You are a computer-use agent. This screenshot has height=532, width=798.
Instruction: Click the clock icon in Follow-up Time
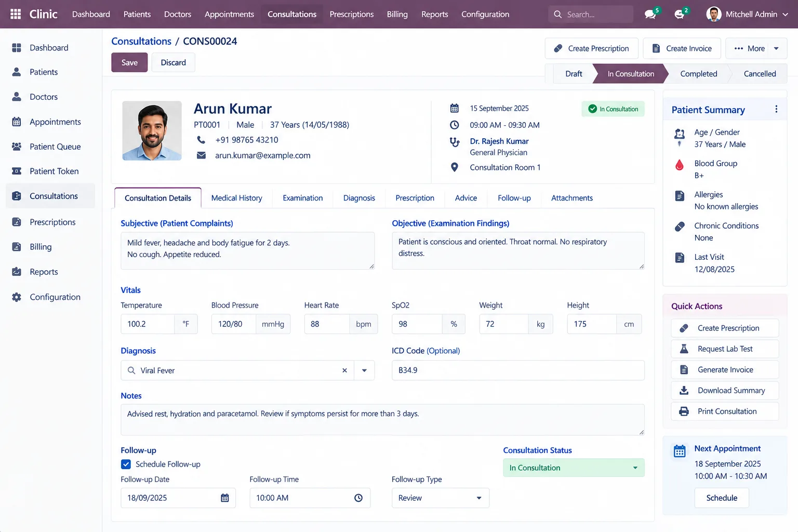tap(358, 498)
